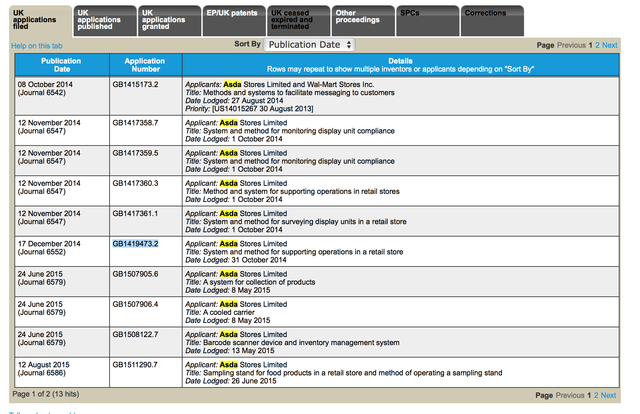Click the Priority US14015267 line
640x414 pixels.
tap(249, 109)
